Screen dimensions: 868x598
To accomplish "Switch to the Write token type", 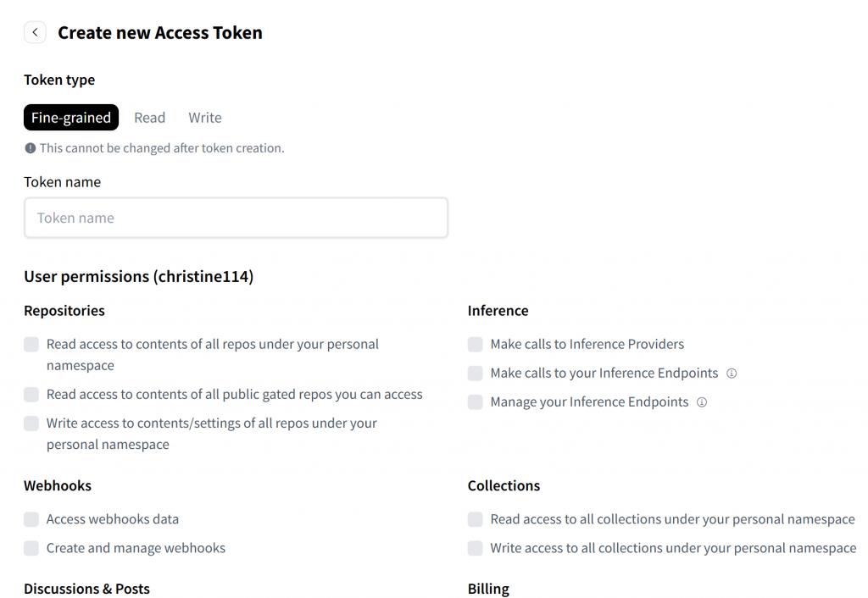I will tap(205, 118).
